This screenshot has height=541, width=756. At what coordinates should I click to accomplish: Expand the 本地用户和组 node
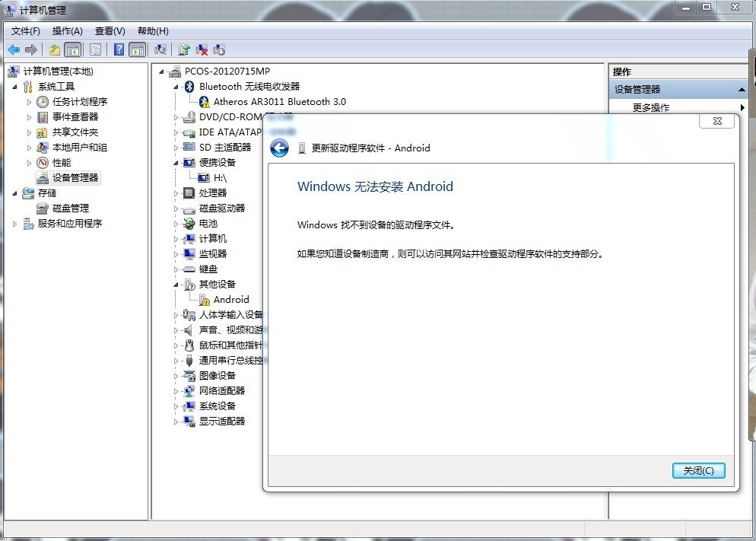[29, 148]
